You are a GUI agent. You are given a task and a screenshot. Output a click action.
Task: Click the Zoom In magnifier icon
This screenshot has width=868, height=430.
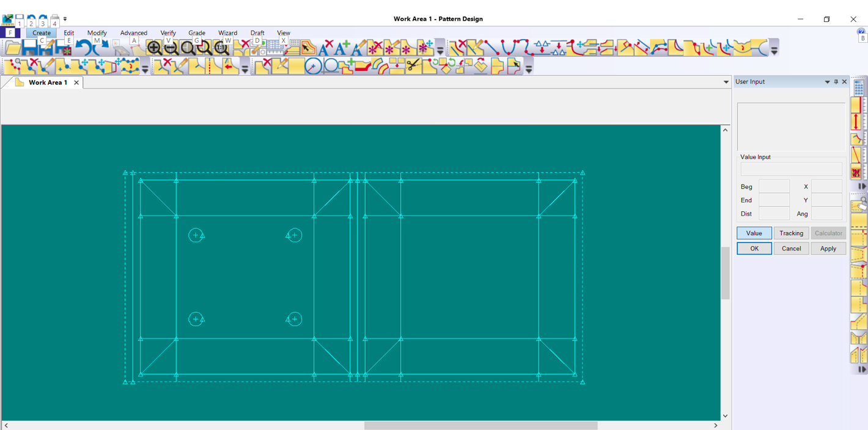154,48
